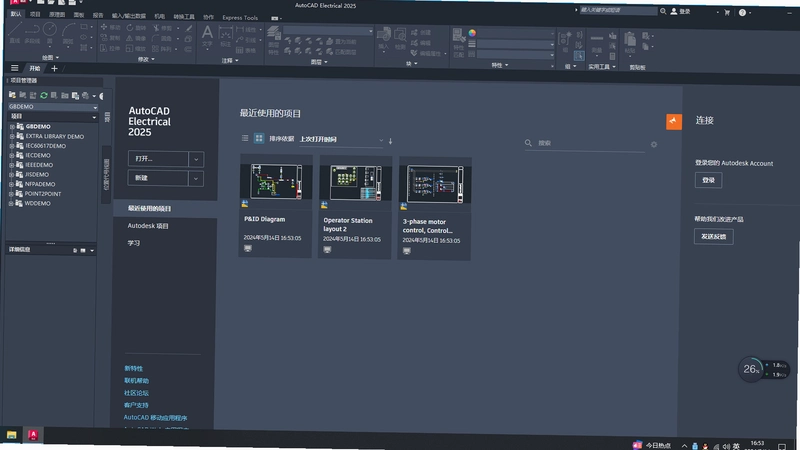This screenshot has width=800, height=450.
Task: Click the 新建 (New) button
Action: click(x=158, y=178)
